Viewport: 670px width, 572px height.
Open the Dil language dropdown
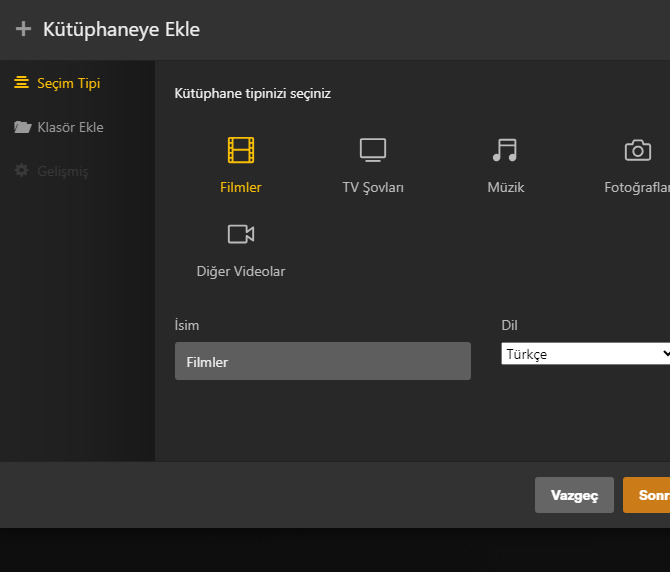(x=585, y=354)
